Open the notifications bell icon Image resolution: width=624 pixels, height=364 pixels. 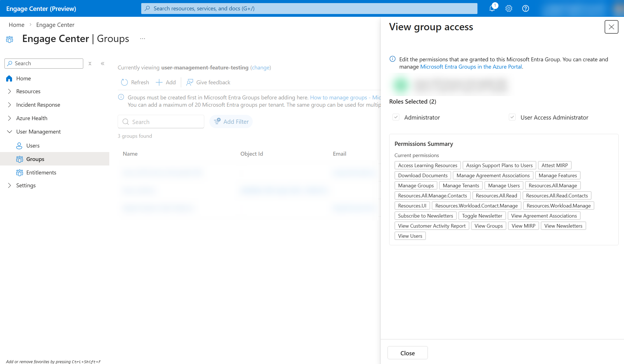point(492,8)
